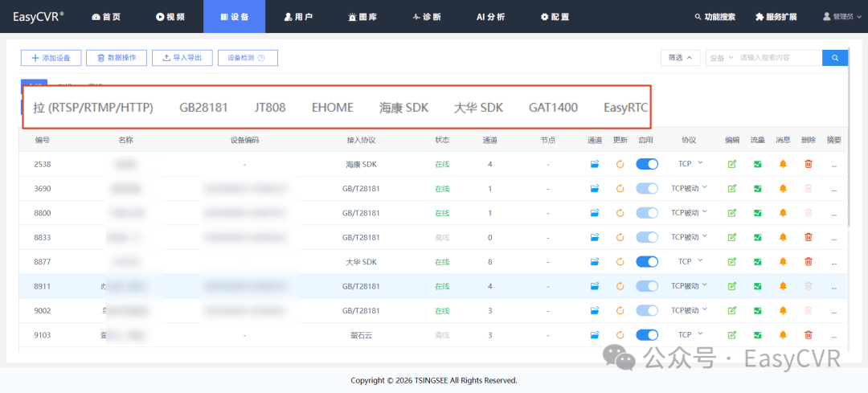Image resolution: width=868 pixels, height=393 pixels.
Task: Disable device 8877 with its switch
Action: point(647,262)
